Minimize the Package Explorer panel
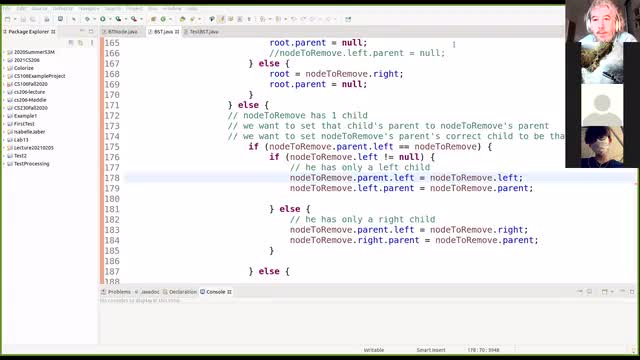 [x=82, y=31]
